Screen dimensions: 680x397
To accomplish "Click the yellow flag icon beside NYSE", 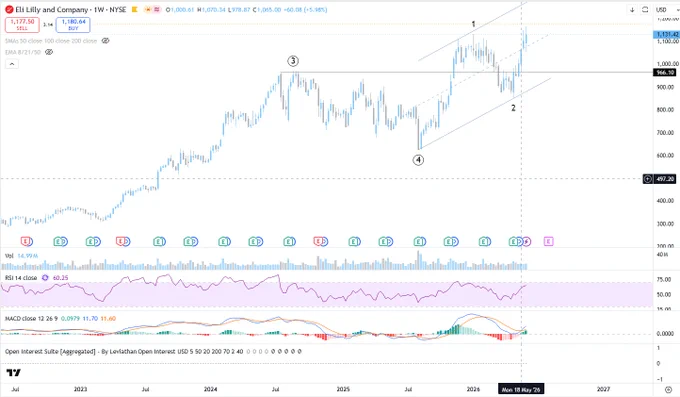I will point(135,10).
